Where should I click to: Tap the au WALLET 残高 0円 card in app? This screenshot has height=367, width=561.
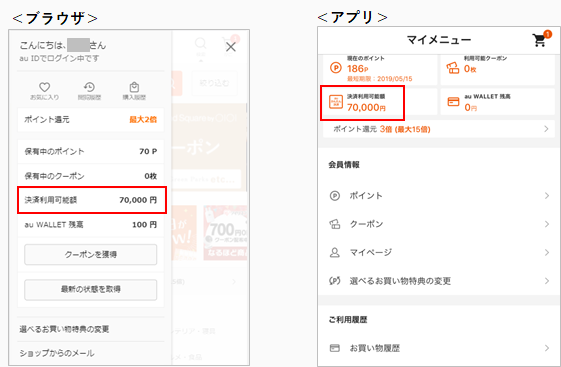coord(497,102)
